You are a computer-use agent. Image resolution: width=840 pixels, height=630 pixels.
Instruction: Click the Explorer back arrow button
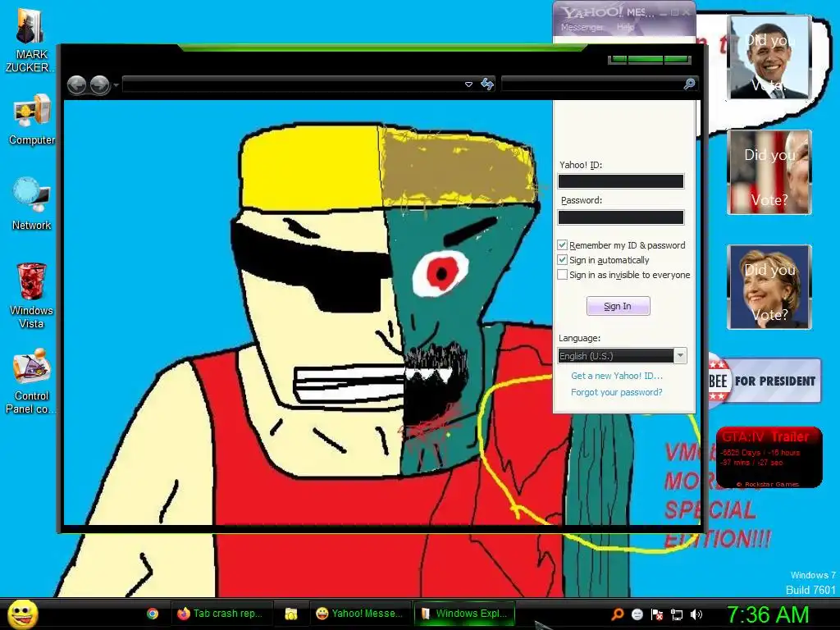[76, 84]
